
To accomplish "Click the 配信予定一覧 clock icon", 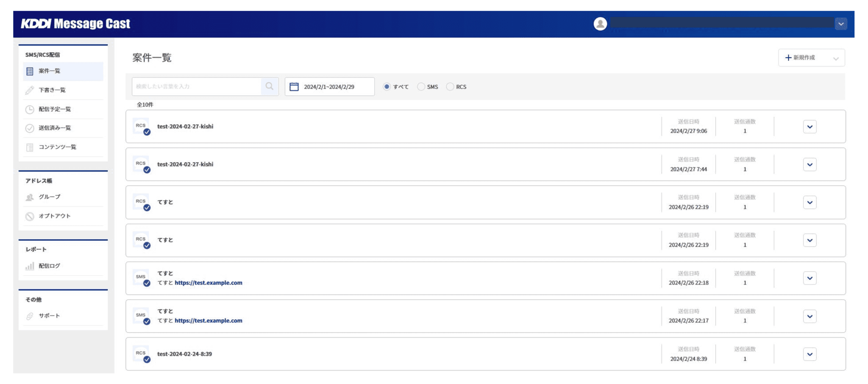I will (30, 109).
